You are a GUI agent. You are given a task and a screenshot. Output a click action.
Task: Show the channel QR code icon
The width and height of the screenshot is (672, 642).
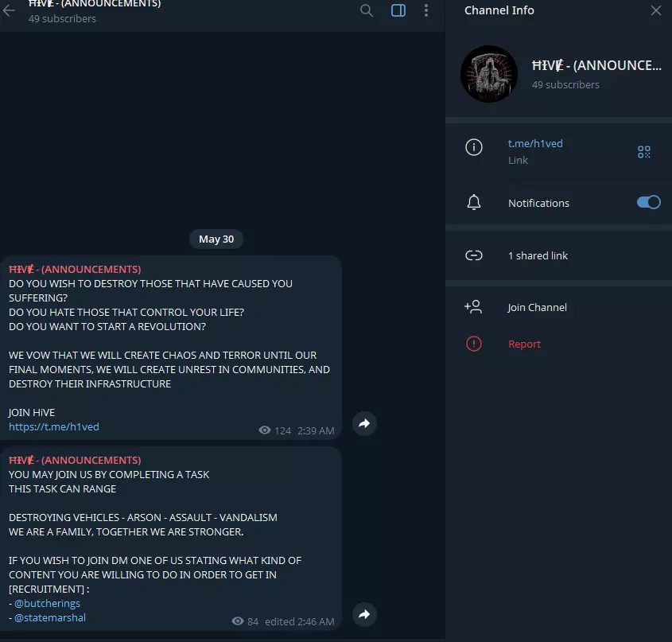(643, 152)
